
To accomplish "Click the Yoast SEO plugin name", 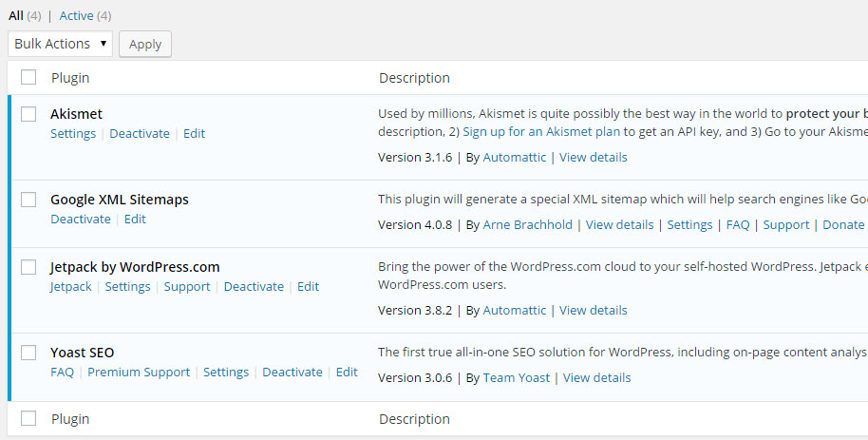I will click(82, 353).
